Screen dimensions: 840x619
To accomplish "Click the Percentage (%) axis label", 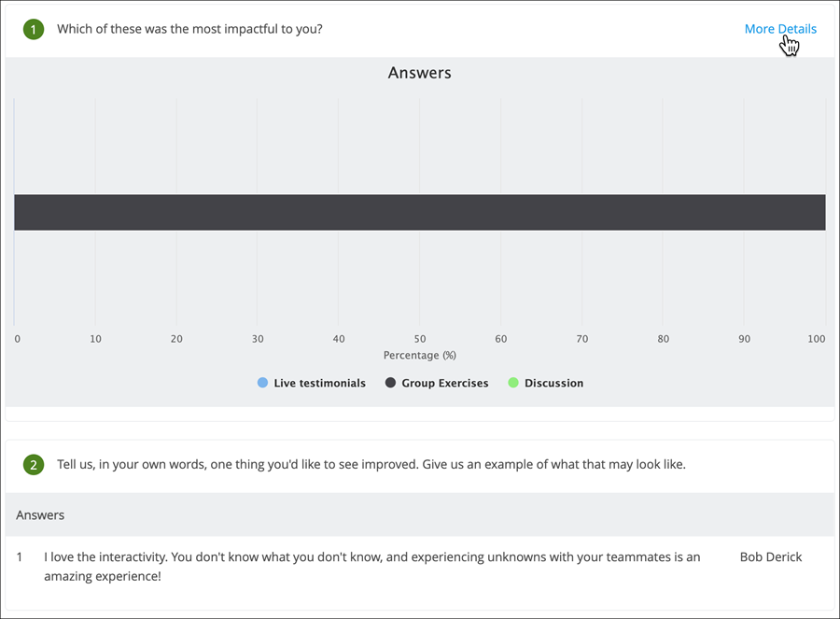I will click(419, 355).
